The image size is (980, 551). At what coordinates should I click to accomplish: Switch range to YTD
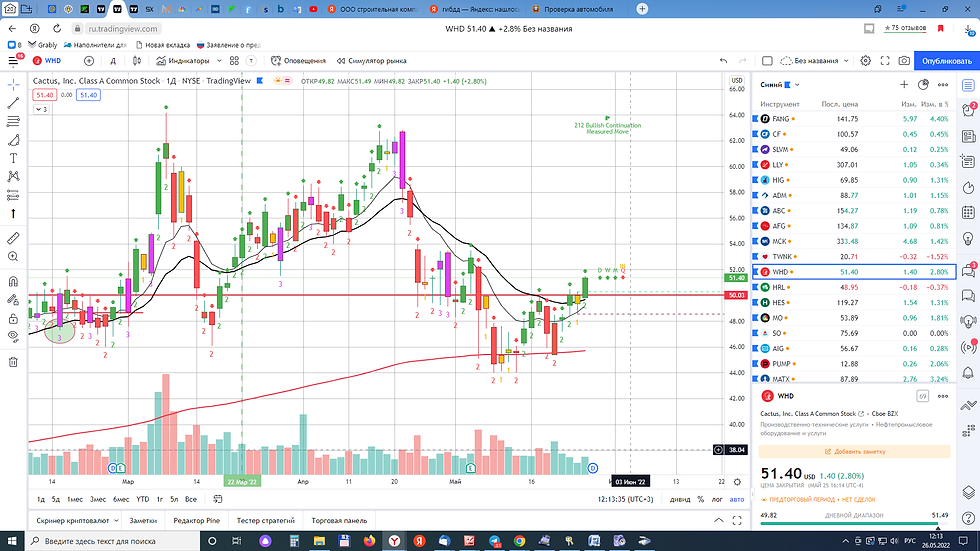coord(142,499)
